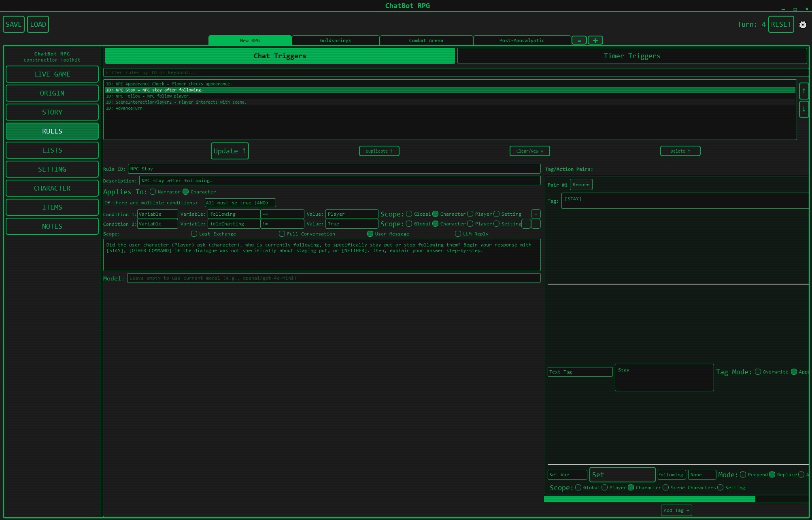The height and width of the screenshot is (520, 812).
Task: Open the Text Tag action type dropdown
Action: (x=580, y=372)
